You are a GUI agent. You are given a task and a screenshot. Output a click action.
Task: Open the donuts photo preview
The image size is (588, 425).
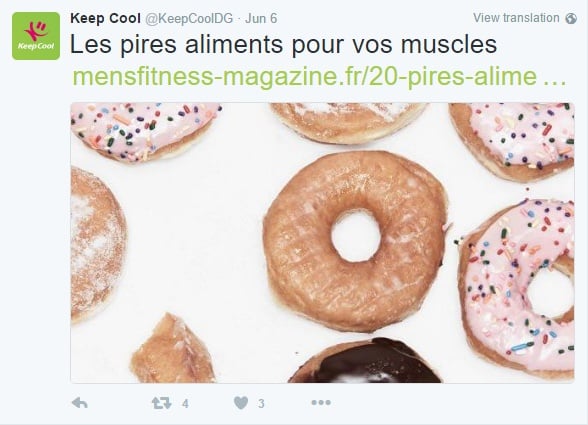[x=322, y=243]
